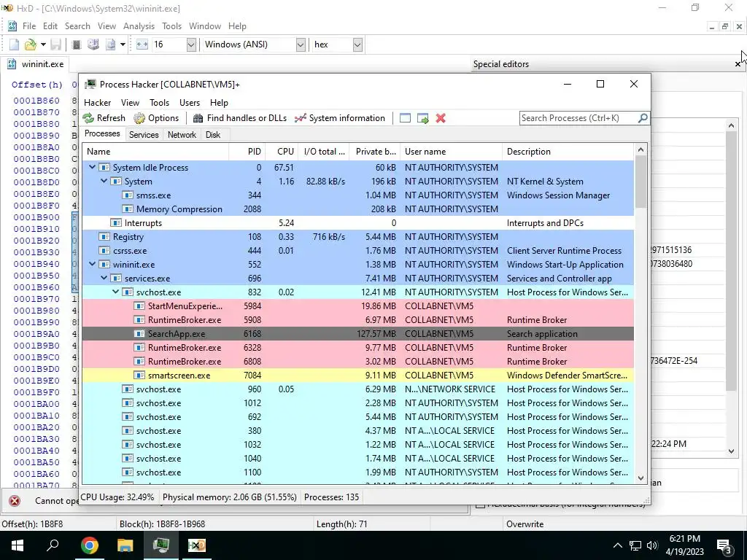Click the csrss.exe process icon
The height and width of the screenshot is (560, 747).
tap(104, 251)
